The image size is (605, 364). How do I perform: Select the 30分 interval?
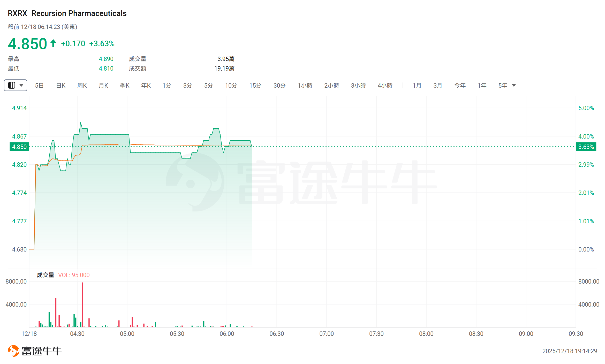click(279, 86)
